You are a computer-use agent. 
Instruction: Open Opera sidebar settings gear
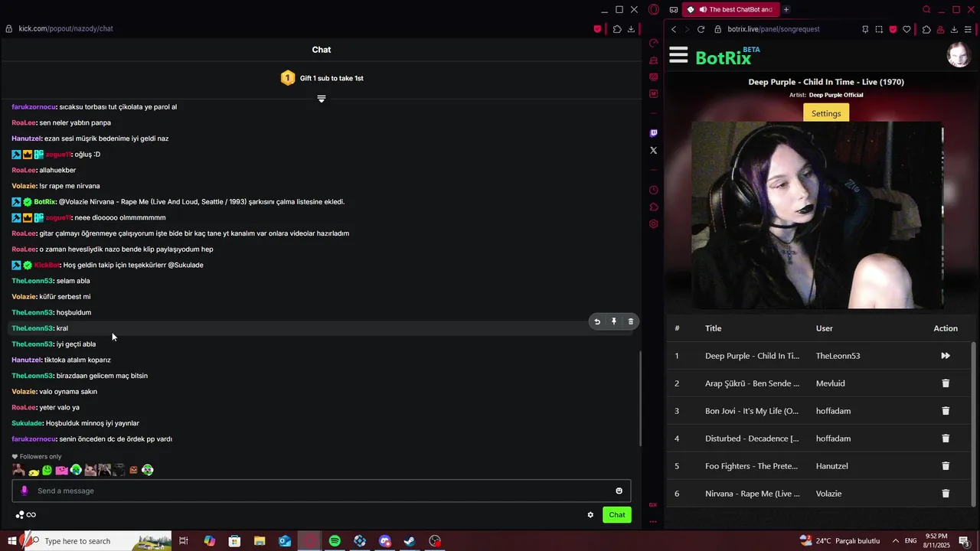coord(653,224)
